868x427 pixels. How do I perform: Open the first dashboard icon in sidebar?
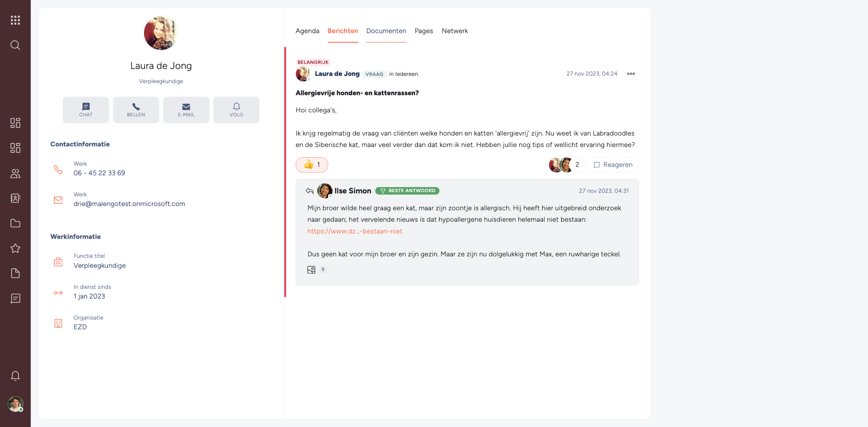pyautogui.click(x=15, y=123)
